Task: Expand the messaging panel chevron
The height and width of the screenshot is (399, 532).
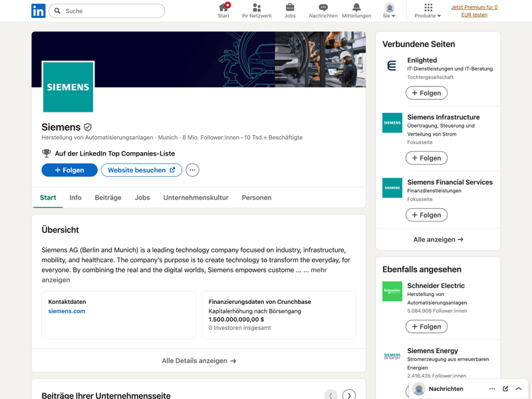Action: point(519,389)
